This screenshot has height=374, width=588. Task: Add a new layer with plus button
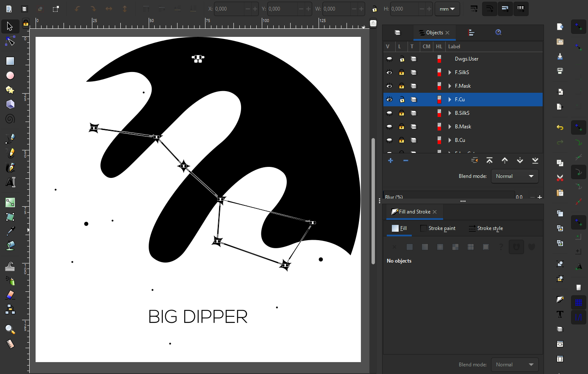391,161
